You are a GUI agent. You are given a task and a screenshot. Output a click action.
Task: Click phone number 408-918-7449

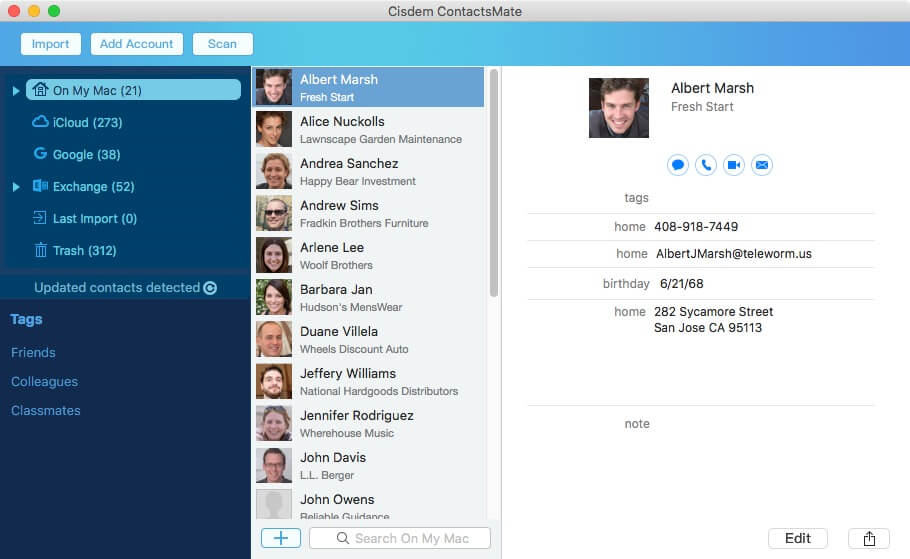(696, 227)
